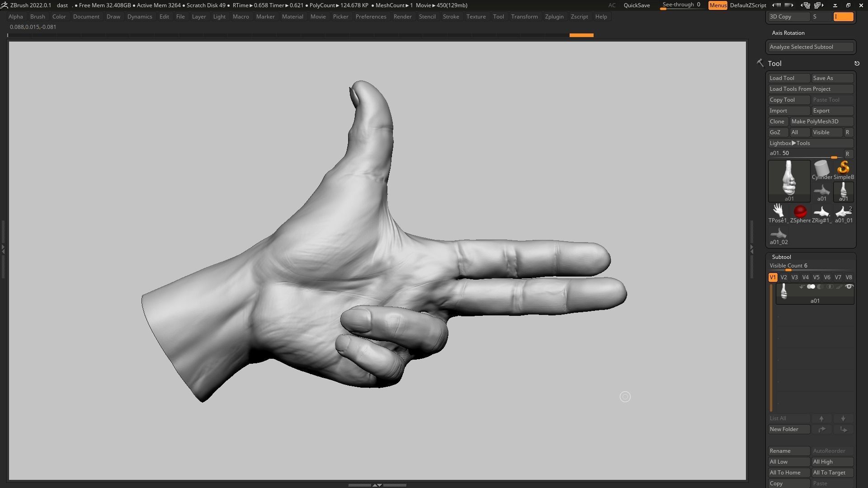Toggle the I button next to 3D Copy
The height and width of the screenshot is (488, 868).
click(x=844, y=17)
